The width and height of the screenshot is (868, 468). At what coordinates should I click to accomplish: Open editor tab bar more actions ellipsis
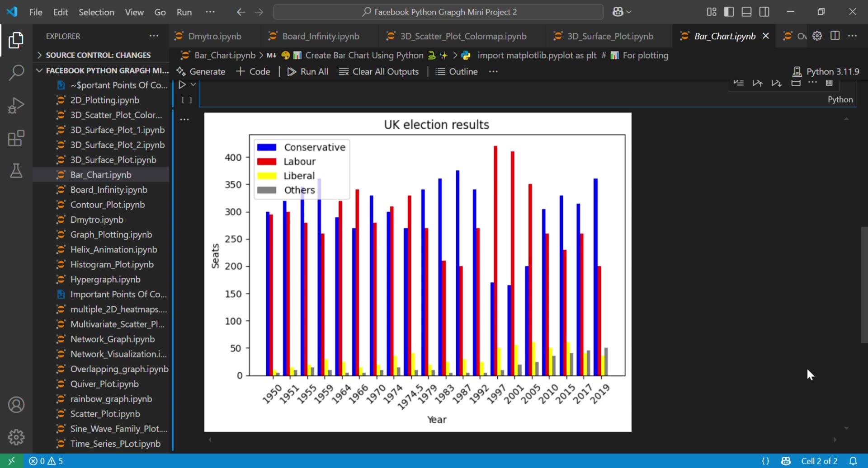tap(853, 36)
